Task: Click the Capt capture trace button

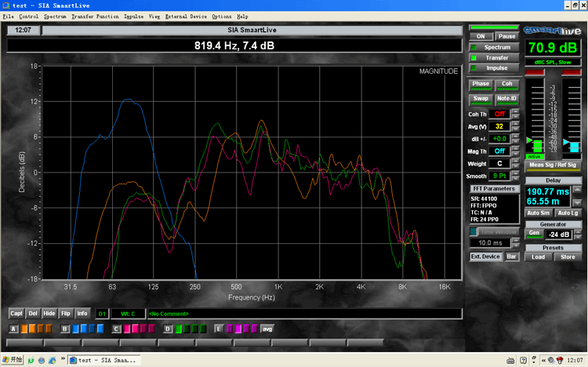Action: click(x=16, y=314)
